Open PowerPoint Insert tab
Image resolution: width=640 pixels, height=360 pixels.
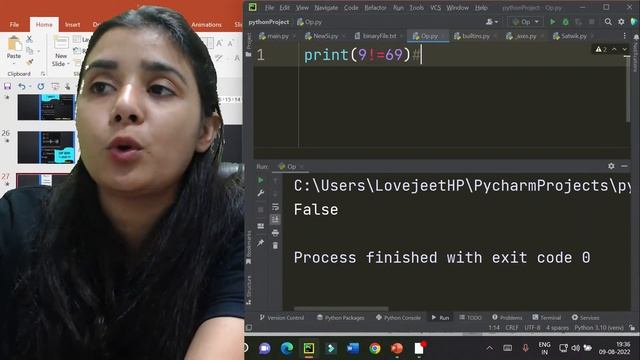point(72,24)
